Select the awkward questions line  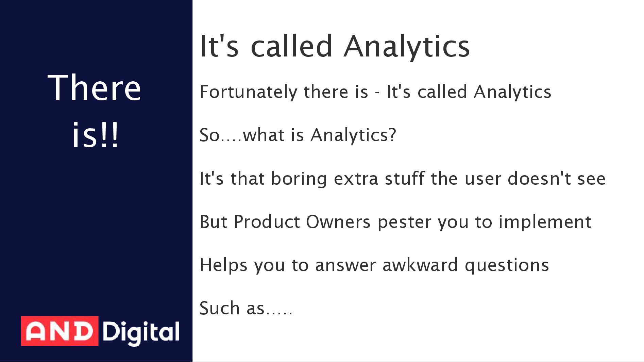pyautogui.click(x=374, y=265)
